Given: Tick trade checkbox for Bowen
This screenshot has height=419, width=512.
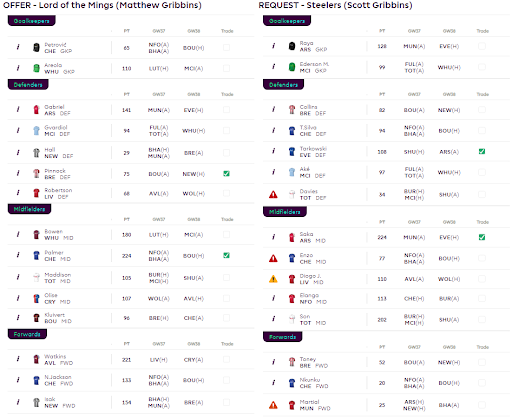Looking at the screenshot, I should (x=226, y=235).
